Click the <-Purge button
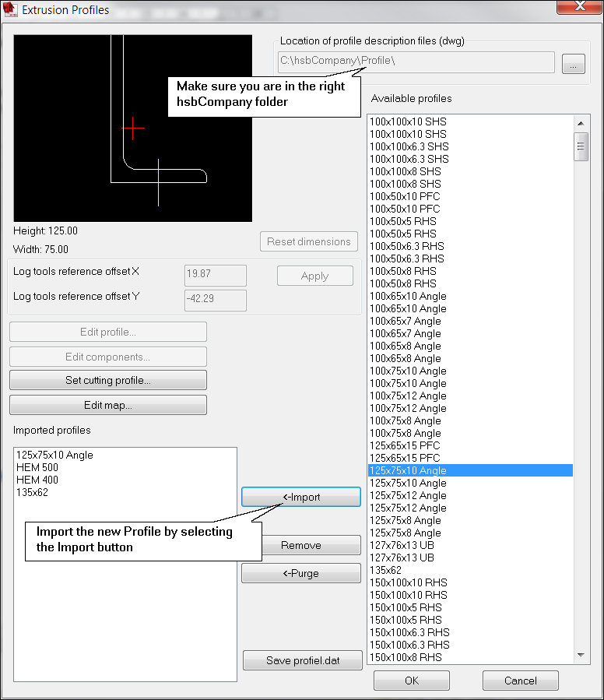The width and height of the screenshot is (604, 700). click(x=301, y=573)
